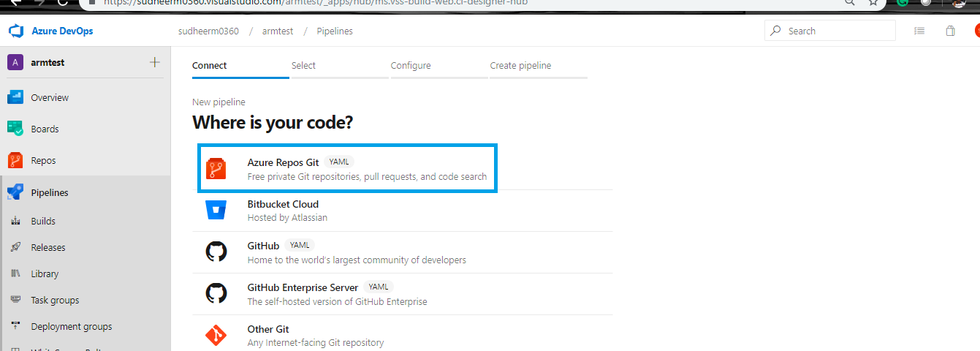Choose GitHub as code source
Screen dimensions: 980x351
point(403,252)
